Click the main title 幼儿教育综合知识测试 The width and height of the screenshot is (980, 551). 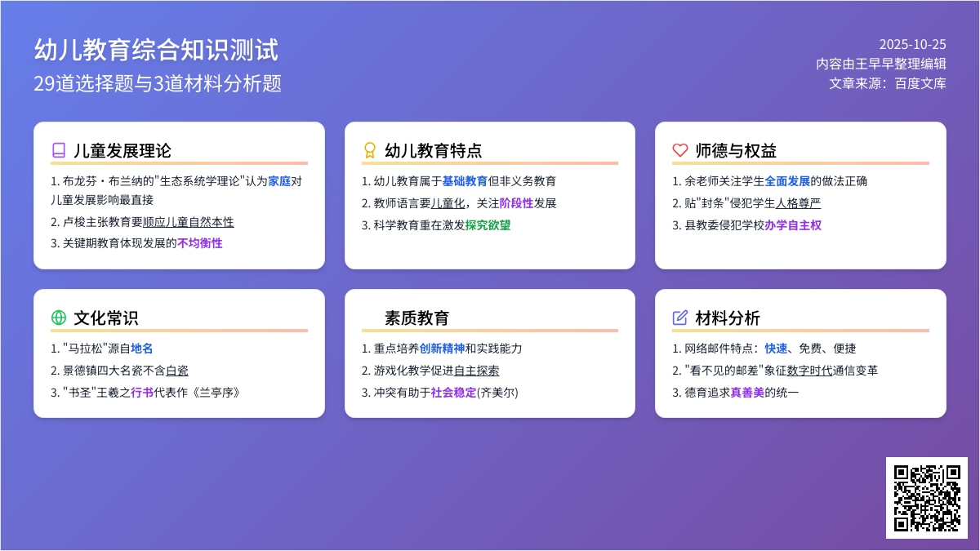[156, 50]
